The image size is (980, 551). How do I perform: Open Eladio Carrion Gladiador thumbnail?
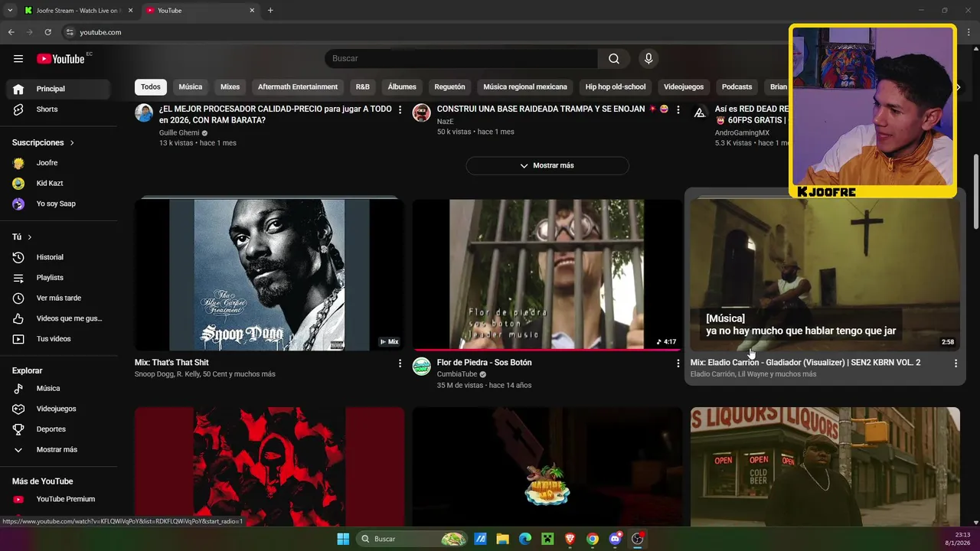point(825,275)
